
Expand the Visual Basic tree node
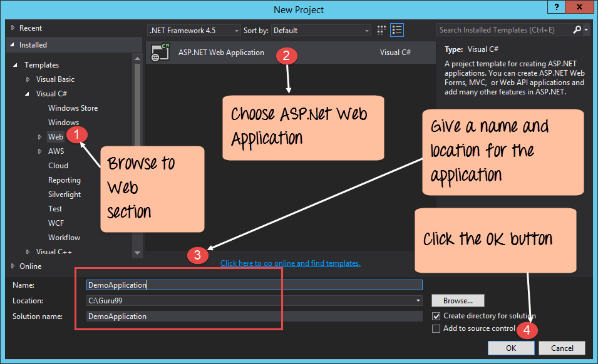pyautogui.click(x=28, y=79)
